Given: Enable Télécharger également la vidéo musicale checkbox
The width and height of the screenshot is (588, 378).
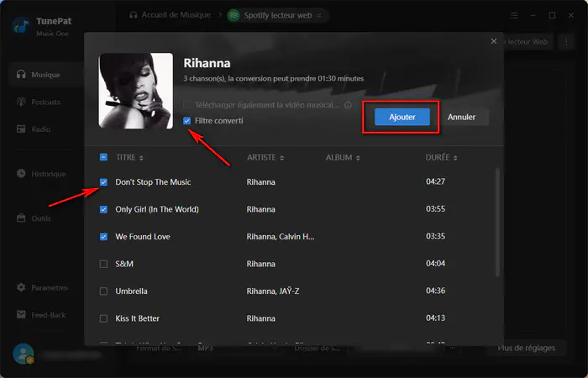Looking at the screenshot, I should click(186, 105).
